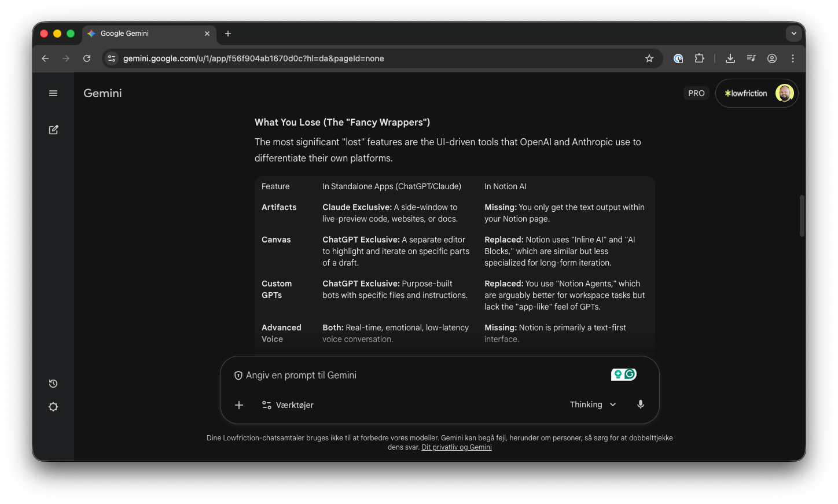Close the Google Gemini tab
This screenshot has height=504, width=838.
click(x=207, y=34)
